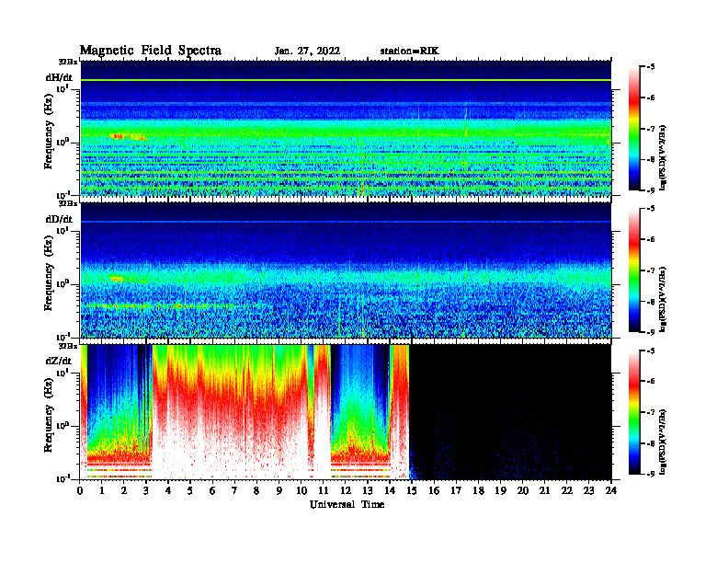Click the "-9" tick on dH/dt colorbar
Viewport: 728px width, 563px height.
[x=651, y=190]
